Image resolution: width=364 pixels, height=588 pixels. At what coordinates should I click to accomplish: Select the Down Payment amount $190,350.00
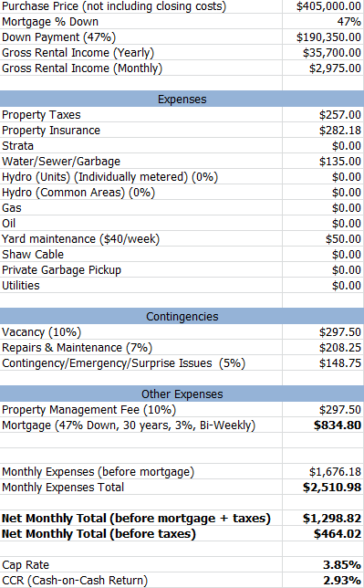pos(323,37)
